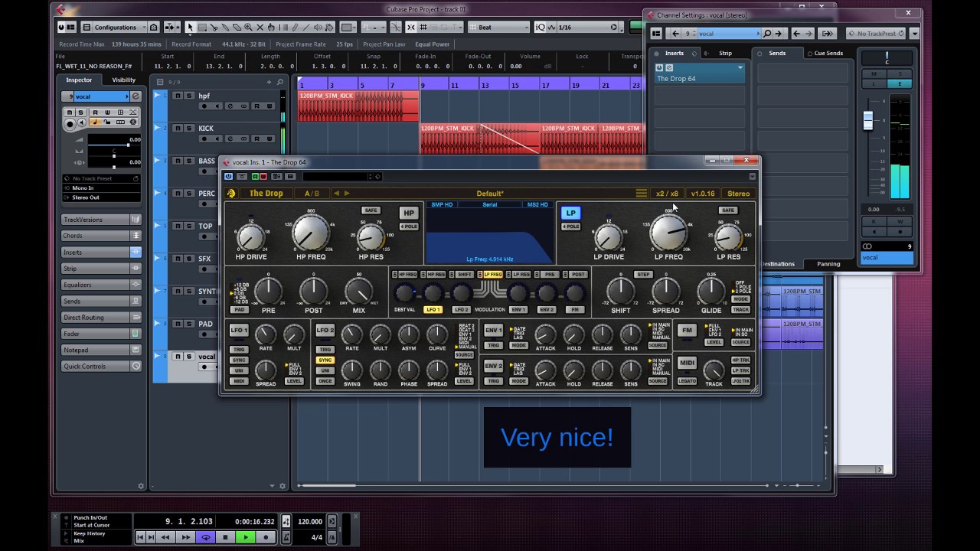Select the Range Selection tool

click(x=202, y=27)
